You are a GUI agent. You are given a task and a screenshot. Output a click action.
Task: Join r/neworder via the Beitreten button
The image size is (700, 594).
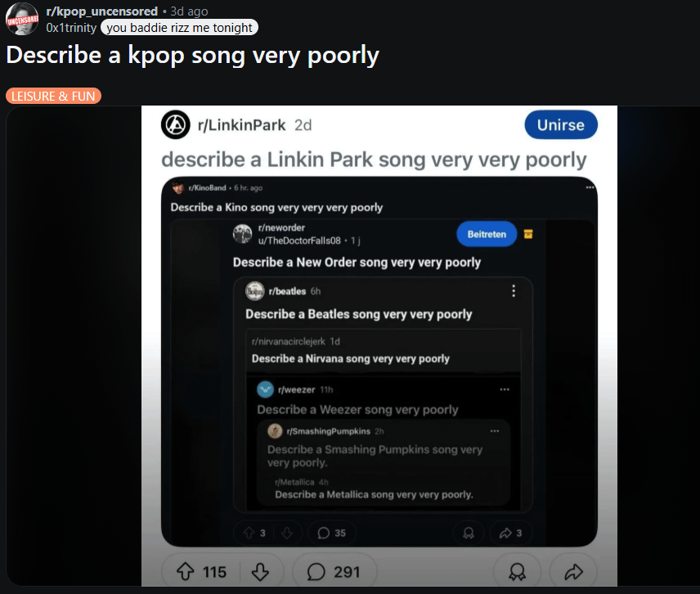(487, 233)
